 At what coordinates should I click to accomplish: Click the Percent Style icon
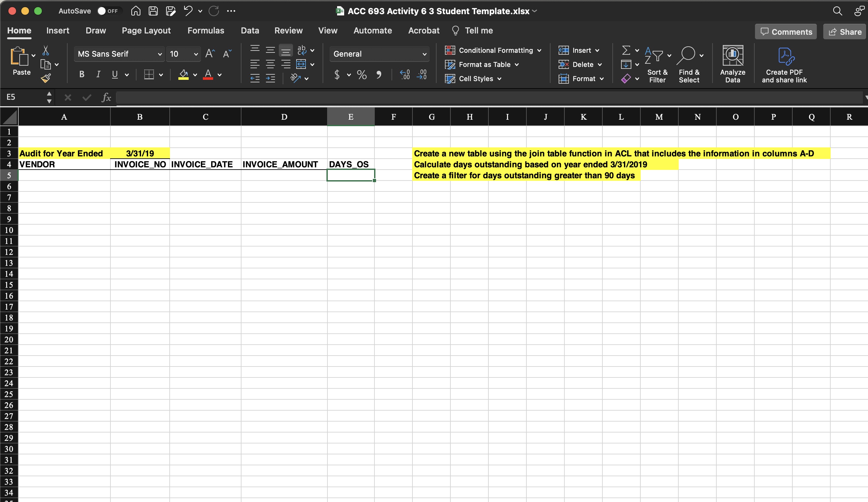coord(362,74)
